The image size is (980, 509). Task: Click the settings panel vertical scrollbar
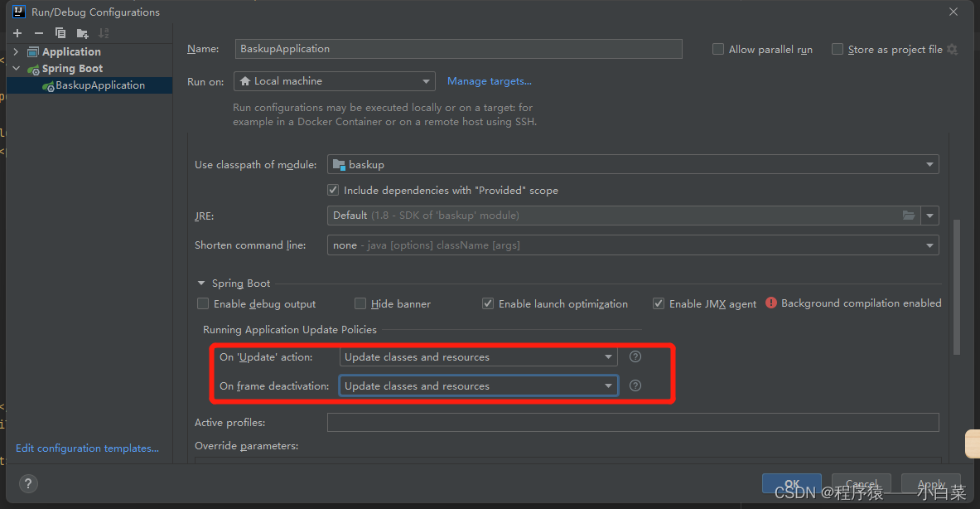(956, 287)
